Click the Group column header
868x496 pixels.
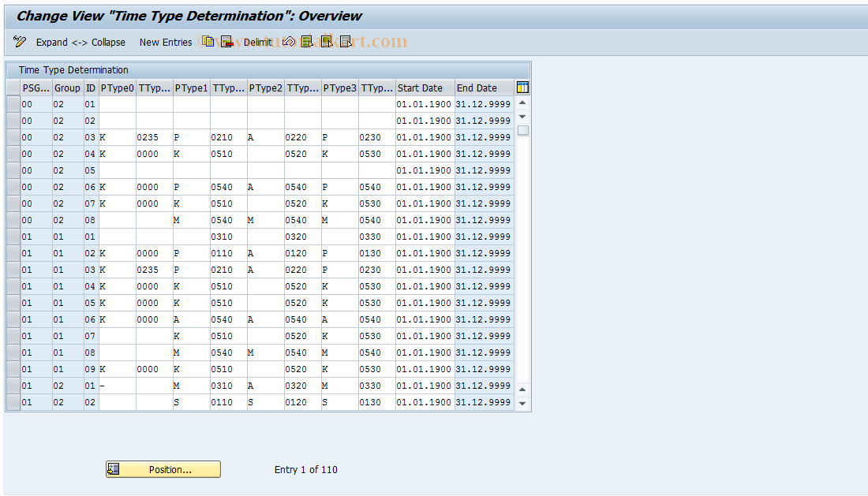click(67, 88)
